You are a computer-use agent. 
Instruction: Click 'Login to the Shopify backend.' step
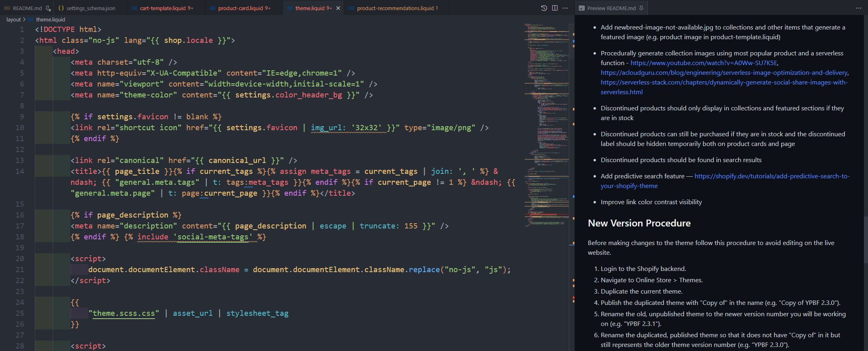tap(643, 269)
